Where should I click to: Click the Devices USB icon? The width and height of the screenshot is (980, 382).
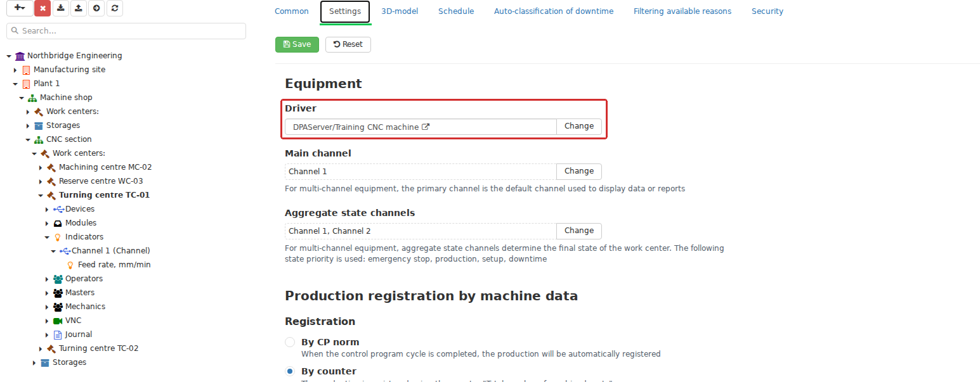pyautogui.click(x=58, y=209)
